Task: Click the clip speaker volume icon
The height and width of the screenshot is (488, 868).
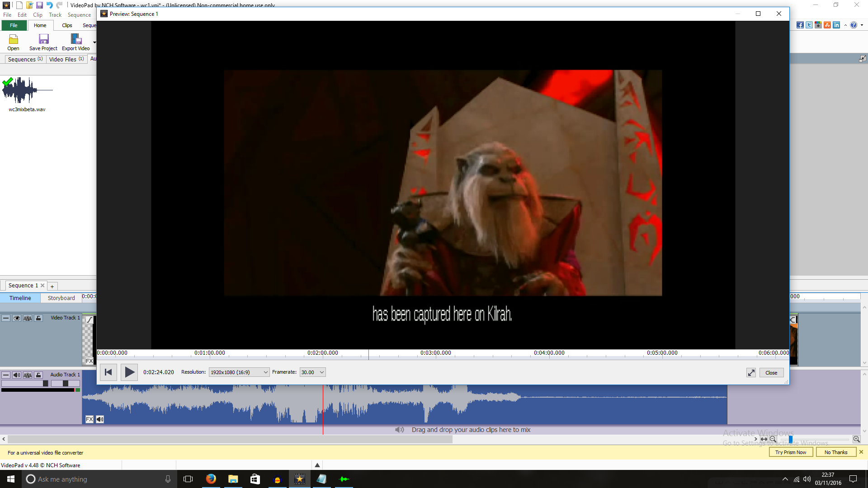Action: (100, 419)
